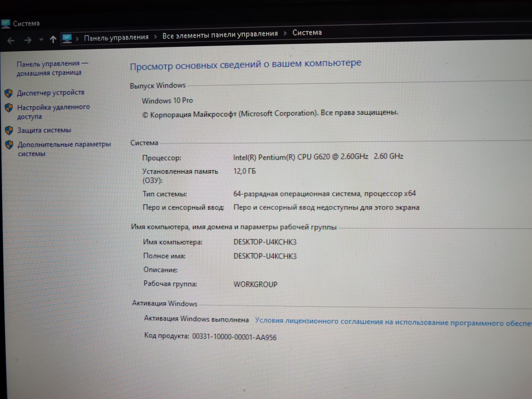Open 'Настройка удаленного доступа' link
532x399 pixels.
(53, 112)
